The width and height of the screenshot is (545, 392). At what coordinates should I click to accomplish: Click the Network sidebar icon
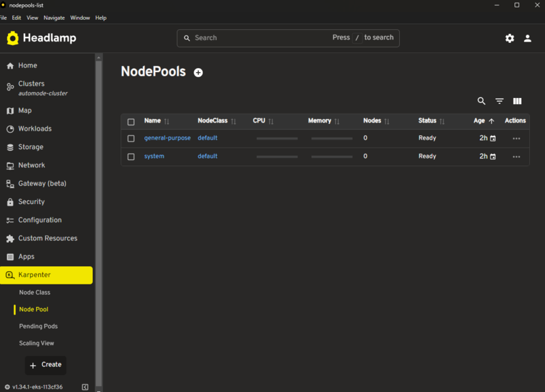(x=10, y=165)
